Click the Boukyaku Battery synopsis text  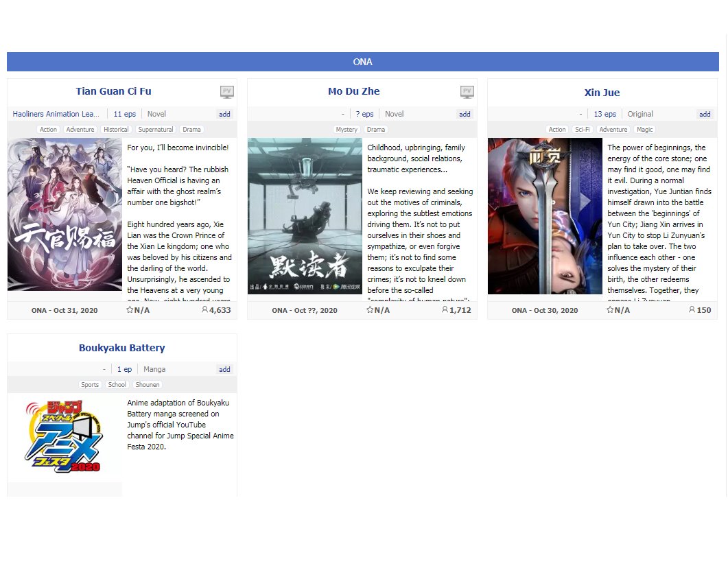(180, 425)
